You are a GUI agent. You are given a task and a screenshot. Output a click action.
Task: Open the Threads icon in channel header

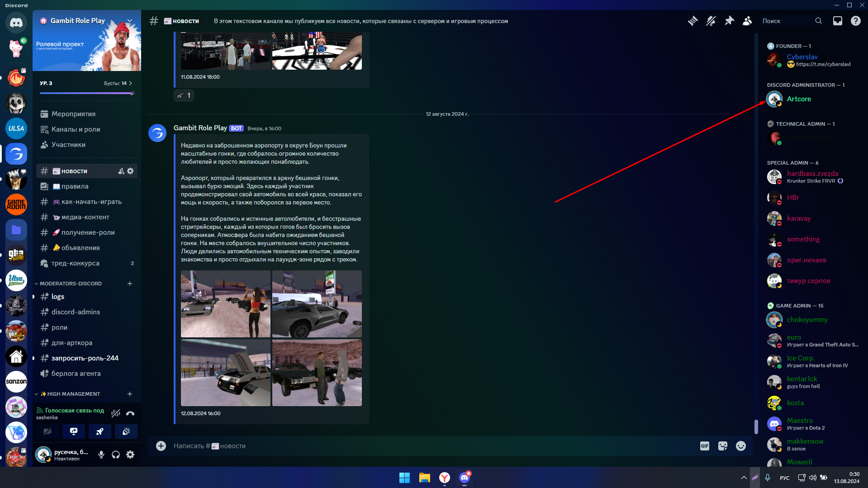tap(693, 21)
